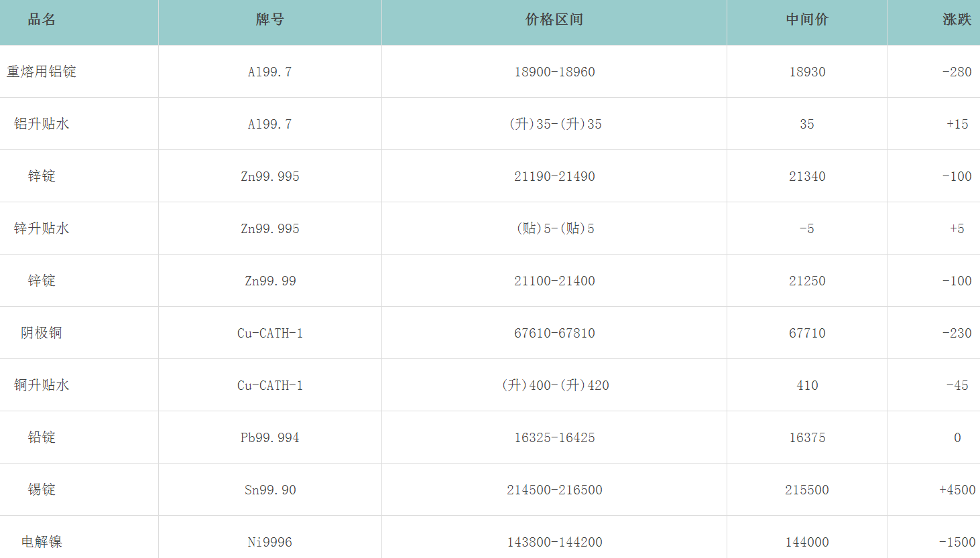980x558 pixels.
Task: Click the 价格区间 column header
Action: [554, 20]
